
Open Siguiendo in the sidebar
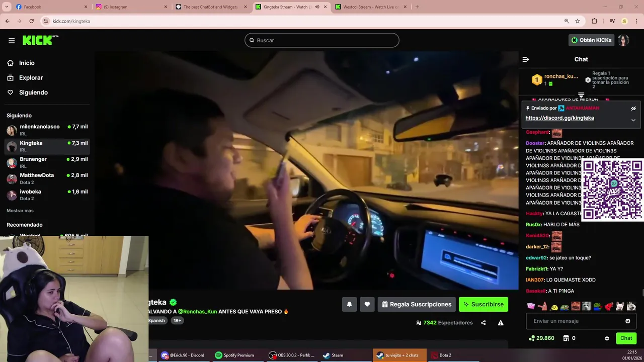pyautogui.click(x=33, y=93)
